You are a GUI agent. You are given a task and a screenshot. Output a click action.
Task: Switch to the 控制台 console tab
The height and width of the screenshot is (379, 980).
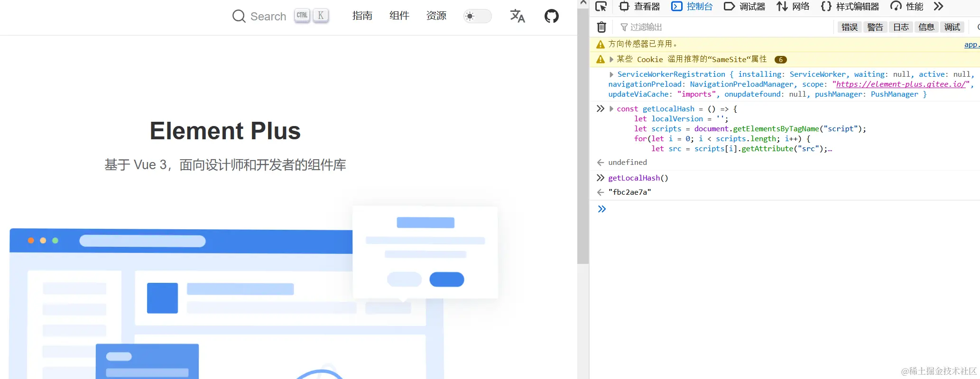(x=692, y=7)
